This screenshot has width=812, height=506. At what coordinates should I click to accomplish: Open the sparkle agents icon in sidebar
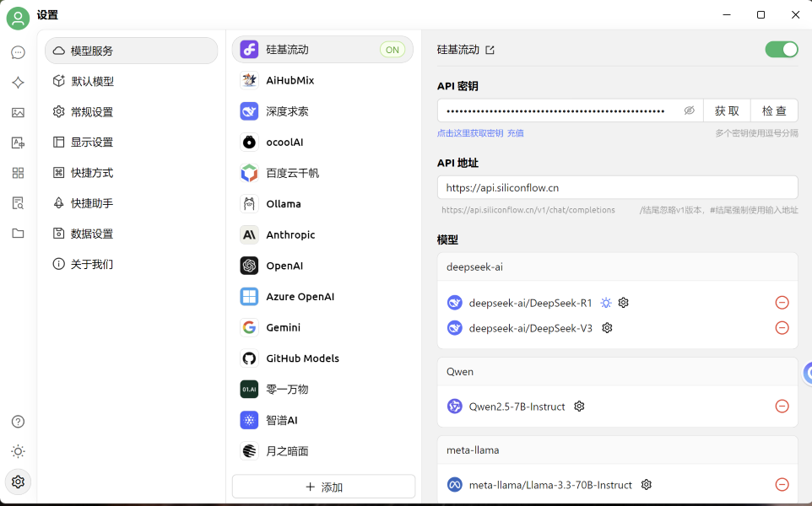click(18, 83)
